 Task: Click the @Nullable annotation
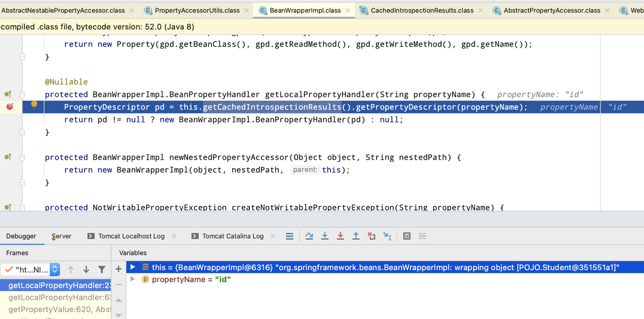point(66,82)
